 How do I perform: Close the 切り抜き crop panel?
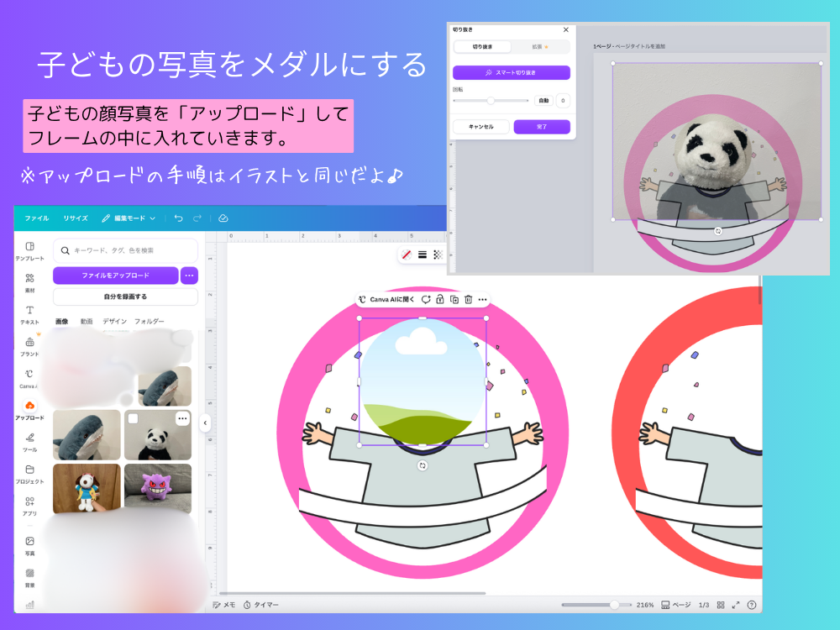point(565,30)
